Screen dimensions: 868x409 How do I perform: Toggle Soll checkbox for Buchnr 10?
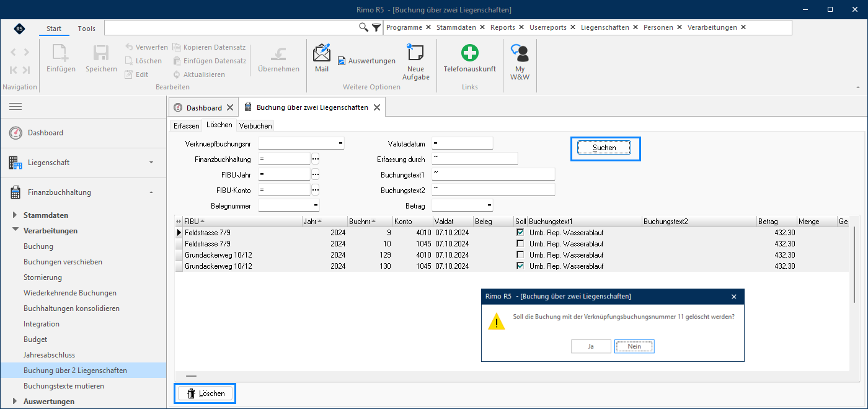click(x=520, y=243)
